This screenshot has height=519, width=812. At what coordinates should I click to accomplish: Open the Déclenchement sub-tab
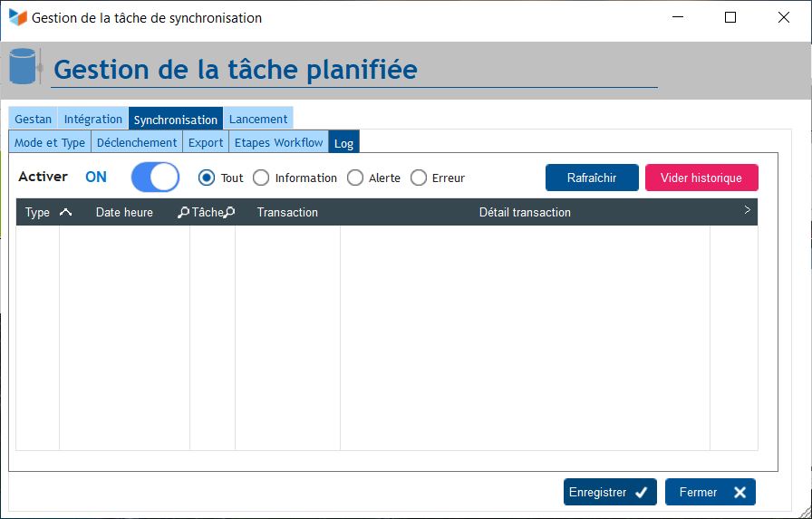[137, 142]
